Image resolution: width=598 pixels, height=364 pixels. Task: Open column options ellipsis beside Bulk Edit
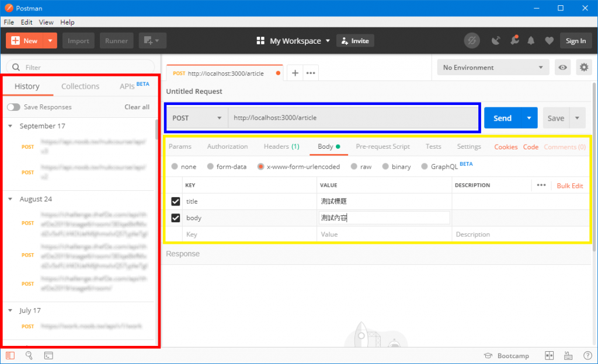click(541, 185)
